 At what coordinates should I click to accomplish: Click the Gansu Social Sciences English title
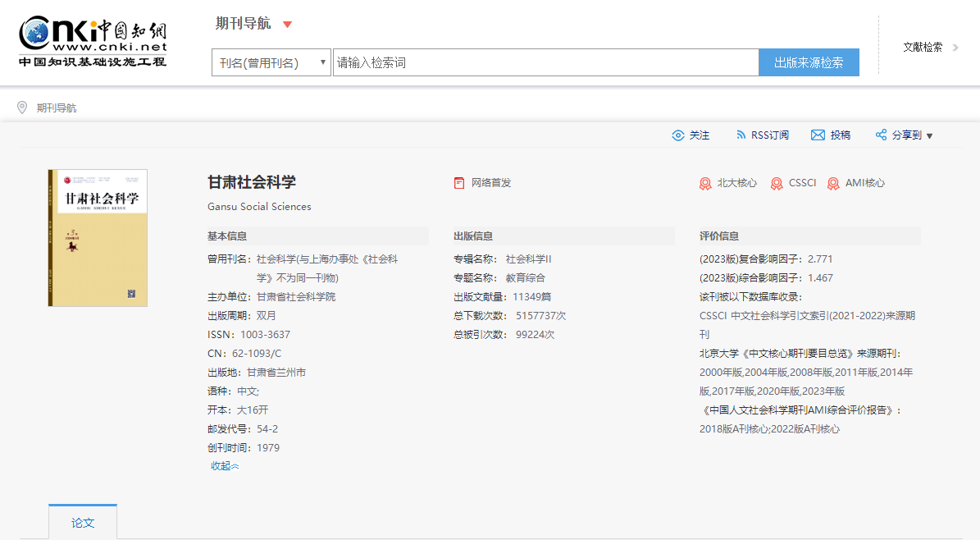pyautogui.click(x=259, y=207)
